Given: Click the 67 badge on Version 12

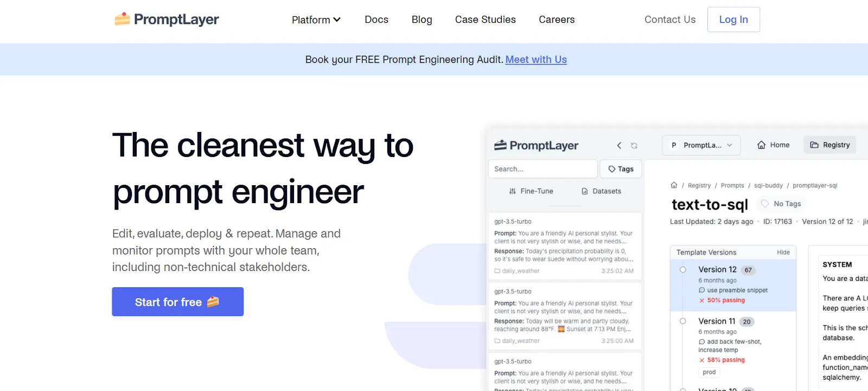Looking at the screenshot, I should coord(748,270).
